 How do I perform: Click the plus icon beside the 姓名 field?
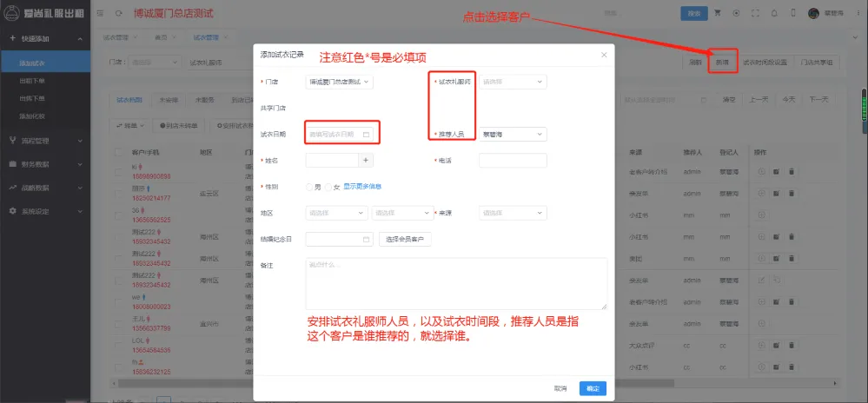pos(366,160)
